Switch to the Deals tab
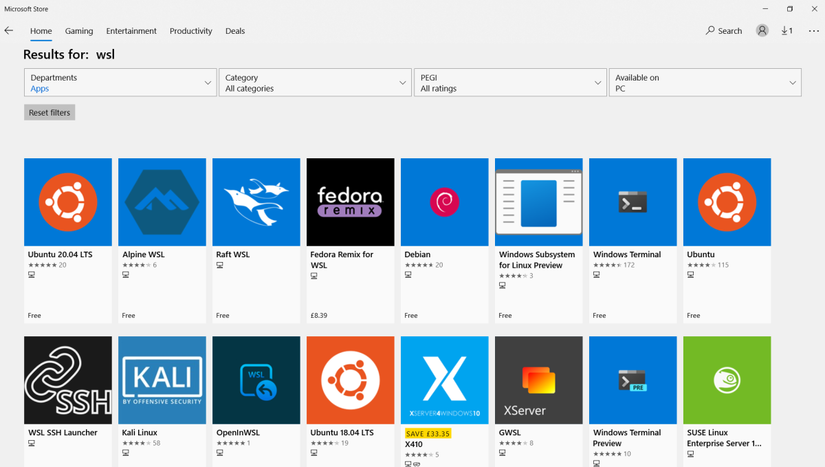The width and height of the screenshot is (825, 467). pos(235,31)
